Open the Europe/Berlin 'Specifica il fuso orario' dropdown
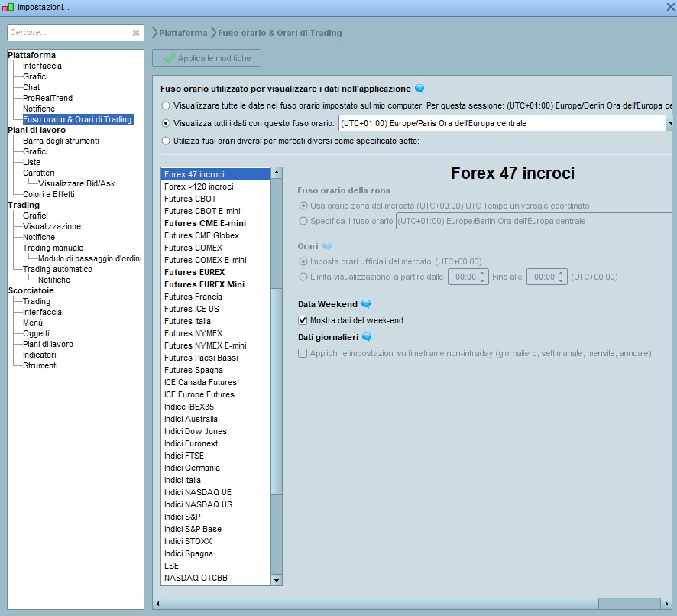The image size is (677, 616). tap(533, 221)
